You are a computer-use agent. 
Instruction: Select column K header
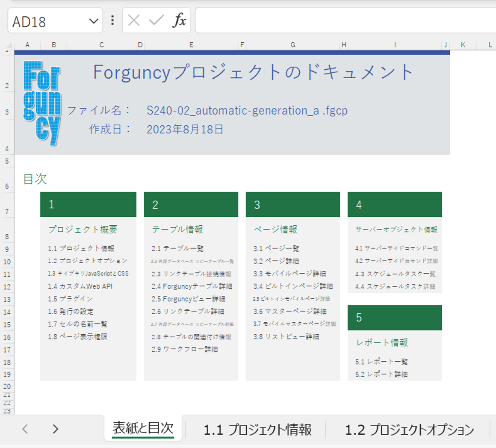point(463,45)
